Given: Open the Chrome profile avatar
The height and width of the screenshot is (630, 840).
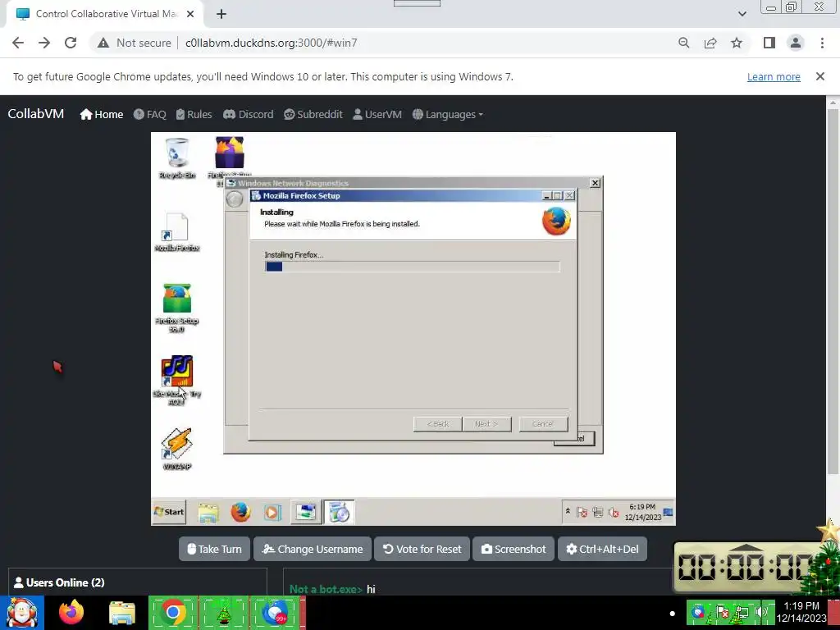Looking at the screenshot, I should (796, 43).
